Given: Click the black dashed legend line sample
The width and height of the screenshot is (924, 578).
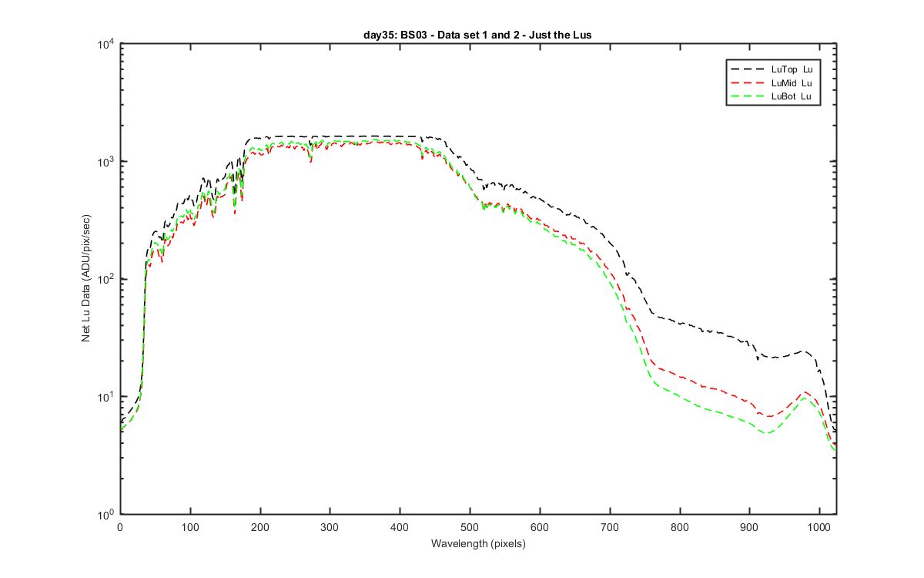Looking at the screenshot, I should click(748, 69).
